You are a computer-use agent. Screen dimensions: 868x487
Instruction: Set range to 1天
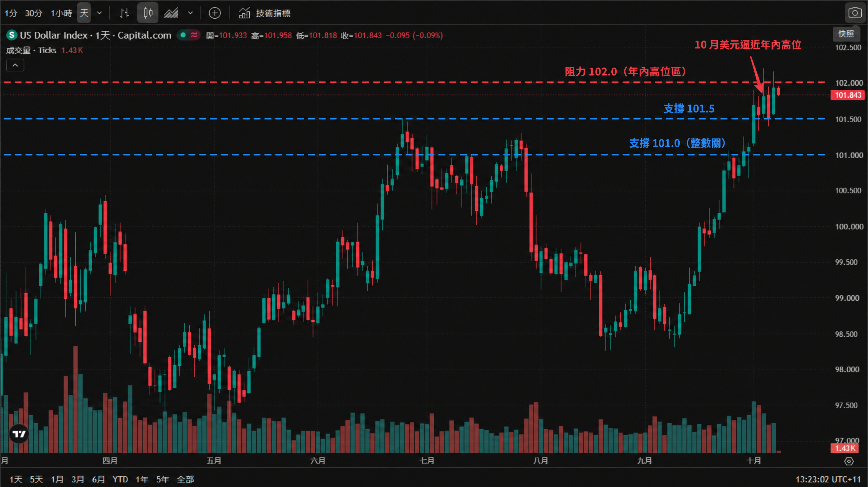[x=16, y=479]
